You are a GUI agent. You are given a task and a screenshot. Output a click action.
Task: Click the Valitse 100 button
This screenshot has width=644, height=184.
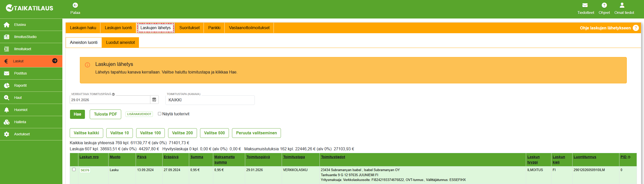150,133
